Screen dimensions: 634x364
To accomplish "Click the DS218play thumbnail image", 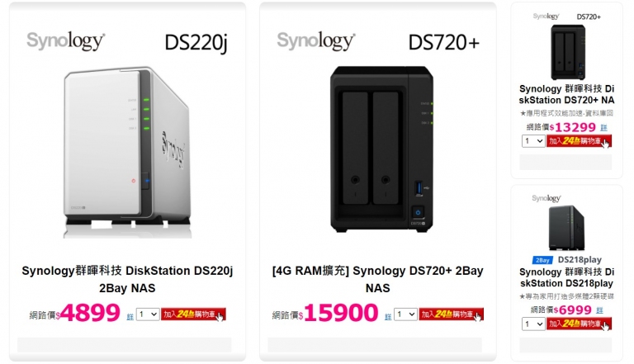I will point(566,228).
